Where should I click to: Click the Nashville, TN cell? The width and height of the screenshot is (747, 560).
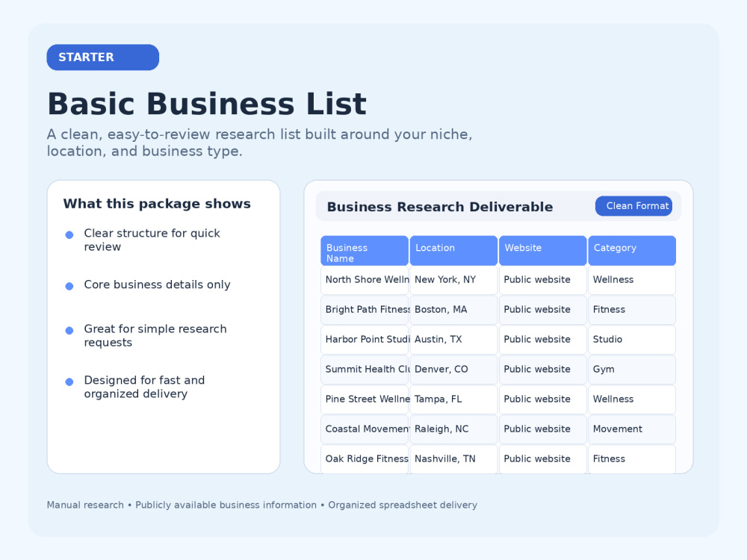(453, 459)
